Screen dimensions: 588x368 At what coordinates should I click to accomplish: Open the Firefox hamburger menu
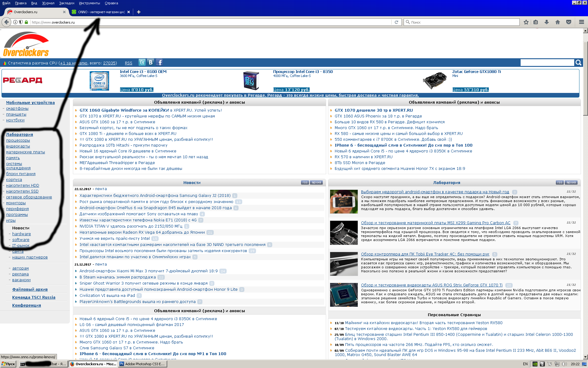[581, 22]
